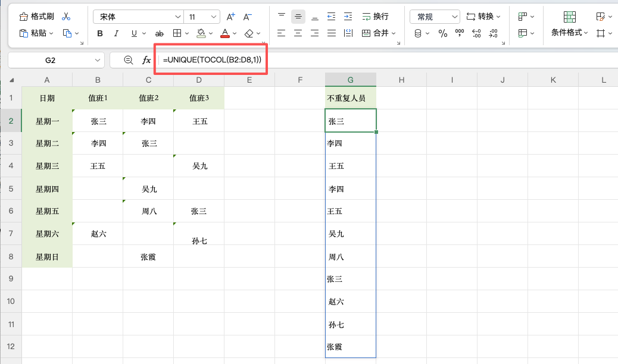
Task: Click the zoom magnifier icon in formula bar
Action: coord(129,60)
